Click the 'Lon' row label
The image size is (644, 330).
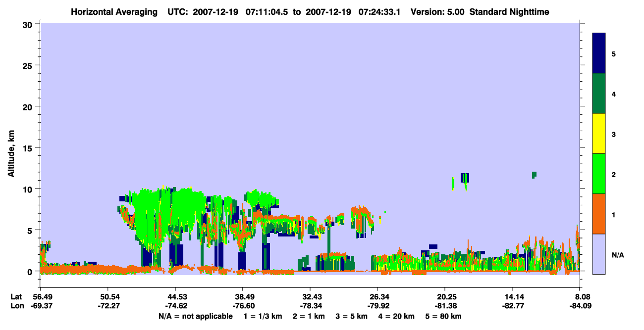(16, 306)
